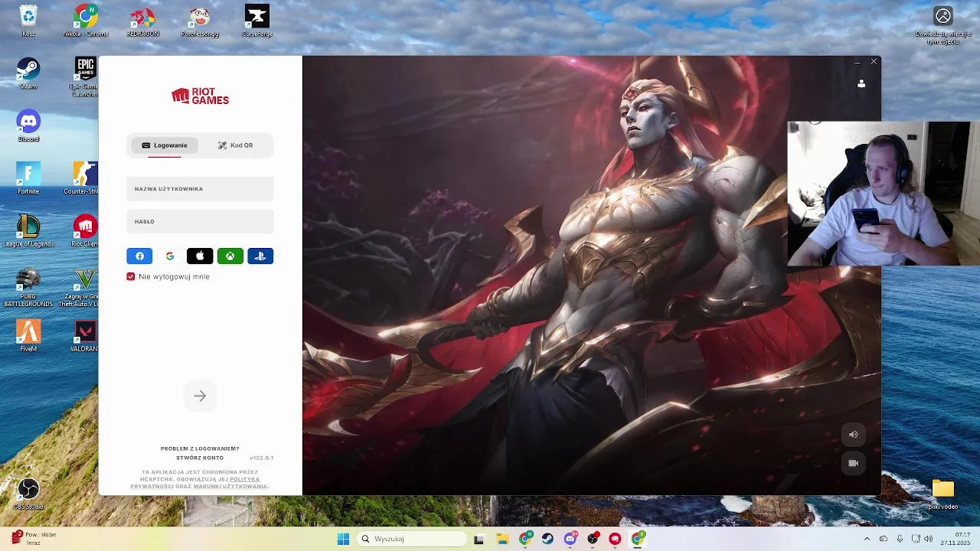Open the Fortnite desktop shortcut
Screen dimensions: 980x551
(x=28, y=178)
